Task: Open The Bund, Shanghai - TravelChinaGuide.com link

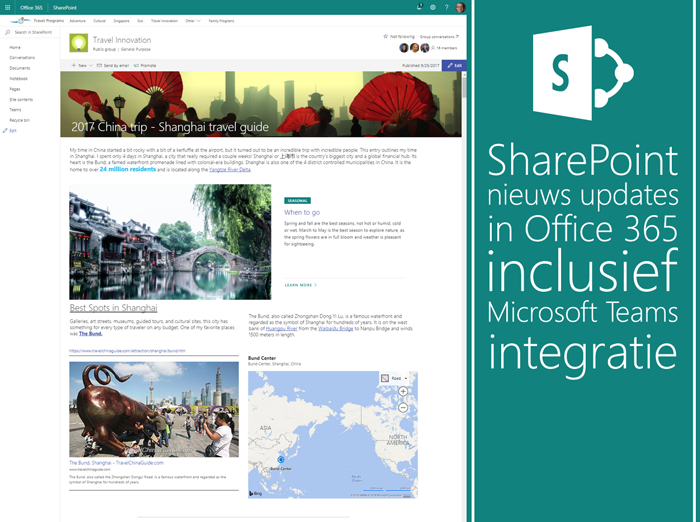Action: coord(116,463)
